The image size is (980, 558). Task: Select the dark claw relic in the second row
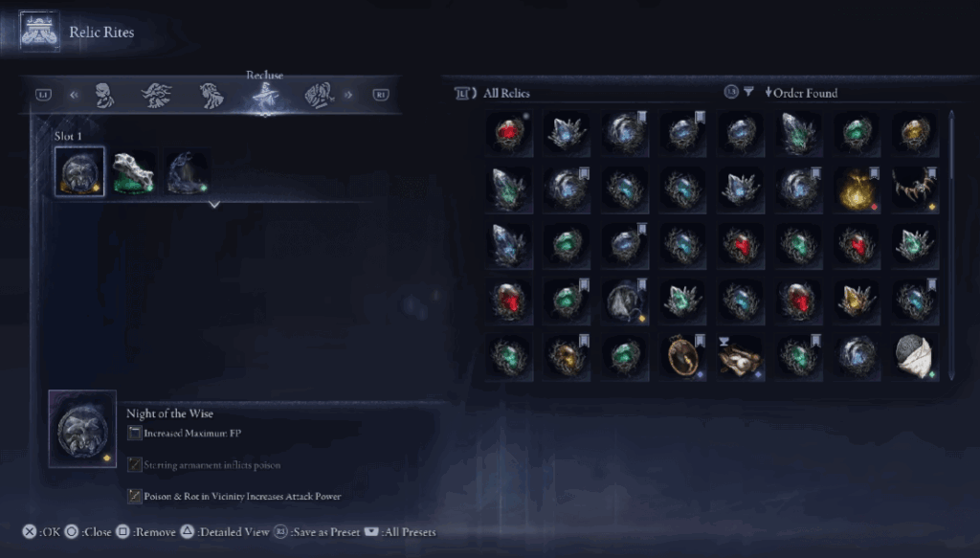pyautogui.click(x=914, y=190)
